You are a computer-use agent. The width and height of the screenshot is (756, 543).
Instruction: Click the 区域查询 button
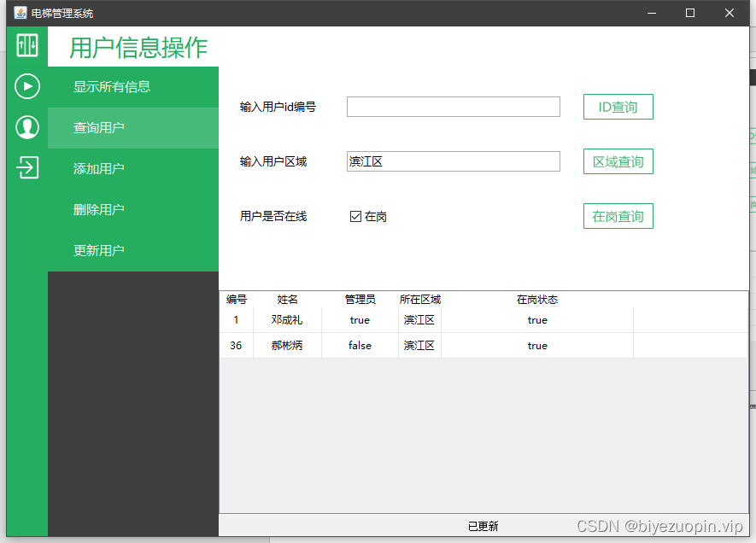618,161
